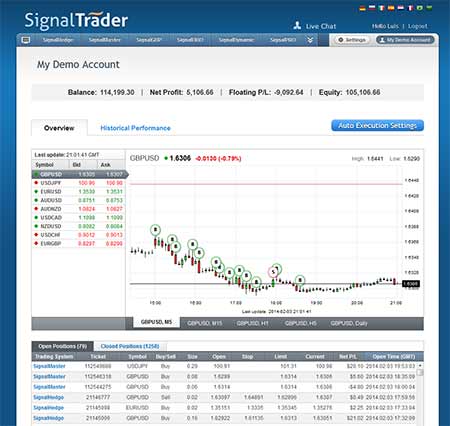Switch to Historical Performance tab
The width and height of the screenshot is (450, 426).
135,128
